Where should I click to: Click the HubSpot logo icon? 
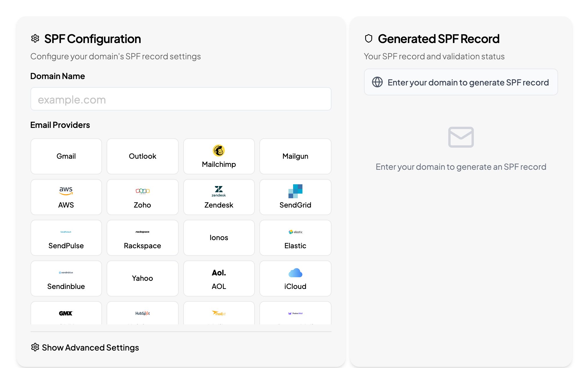[x=143, y=313]
